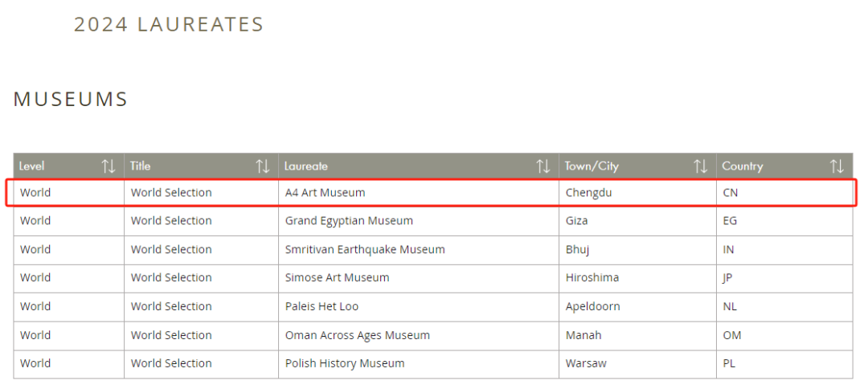868x389 pixels.
Task: Click the Laureate column header text
Action: click(x=306, y=166)
